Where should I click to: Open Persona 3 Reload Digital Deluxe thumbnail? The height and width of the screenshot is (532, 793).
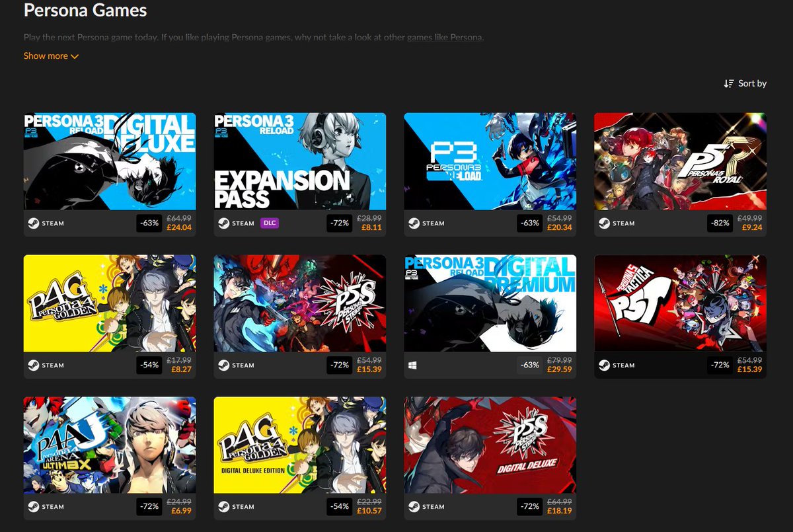point(110,161)
